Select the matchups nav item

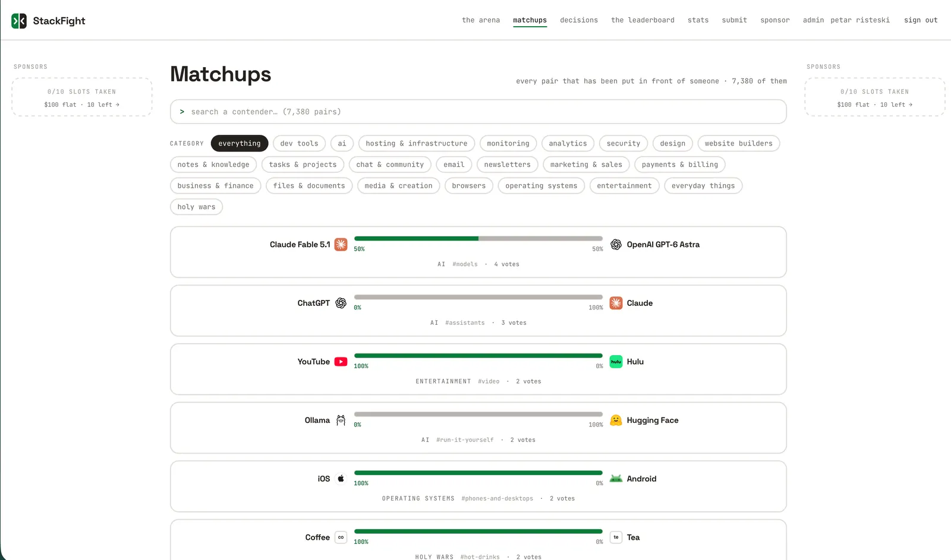coord(530,20)
